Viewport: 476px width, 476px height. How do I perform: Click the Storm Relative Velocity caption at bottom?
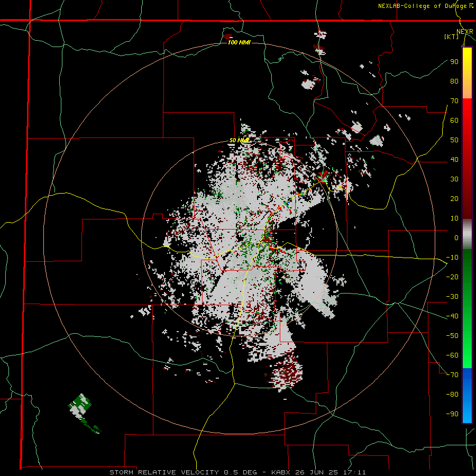click(237, 472)
